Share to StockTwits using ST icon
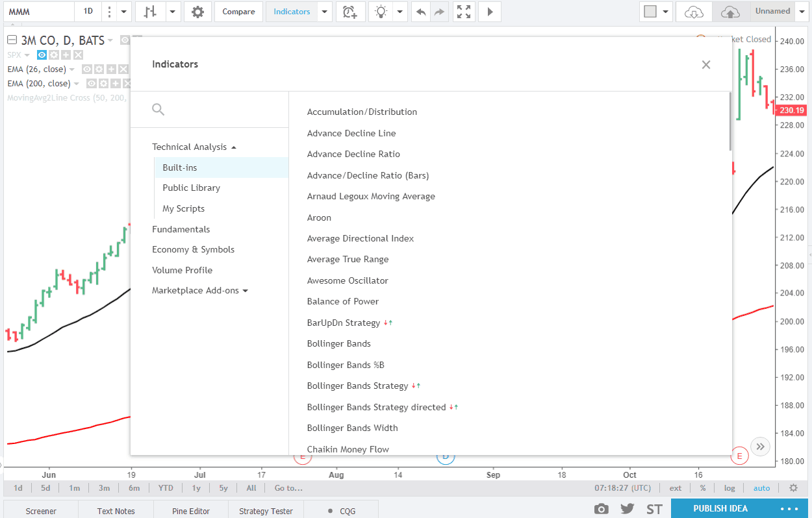 (x=654, y=509)
